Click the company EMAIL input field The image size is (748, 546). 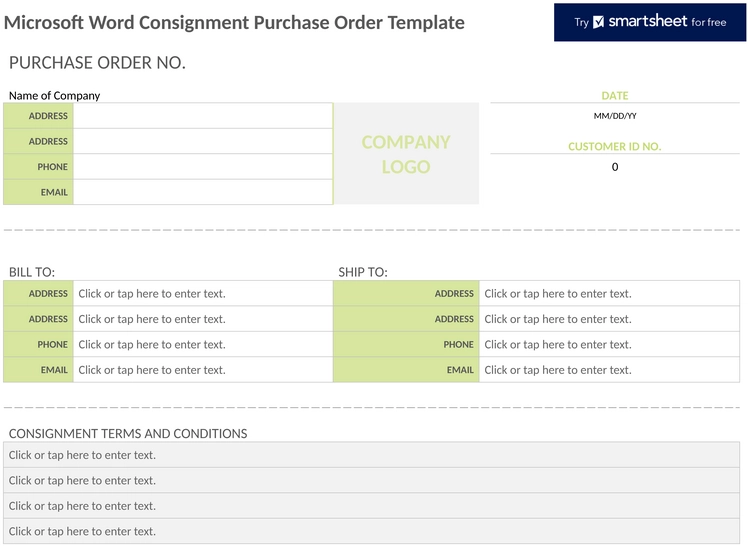203,192
